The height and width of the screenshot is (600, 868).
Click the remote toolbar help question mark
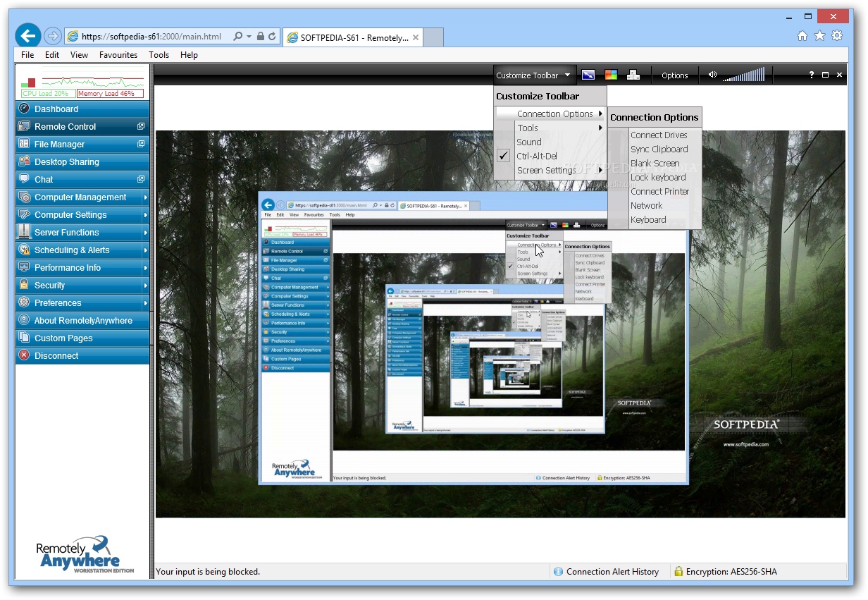click(812, 75)
